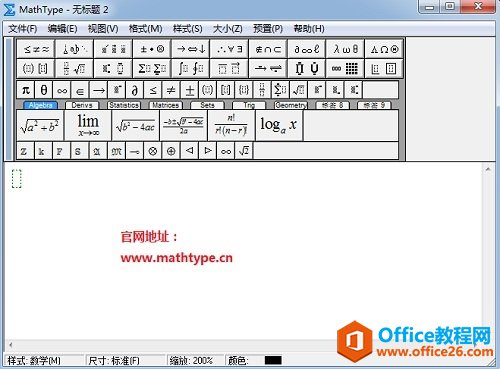Open the miscellaneous symbols palette (∂ ∞ ℓ)
This screenshot has width=500, height=369.
[x=307, y=49]
